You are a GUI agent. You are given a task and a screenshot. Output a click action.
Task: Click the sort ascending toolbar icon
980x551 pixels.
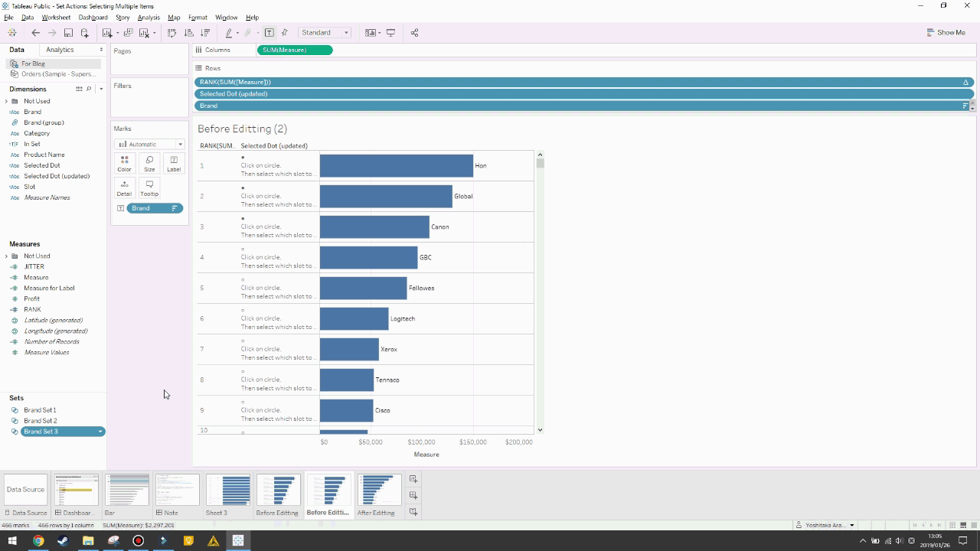click(189, 33)
